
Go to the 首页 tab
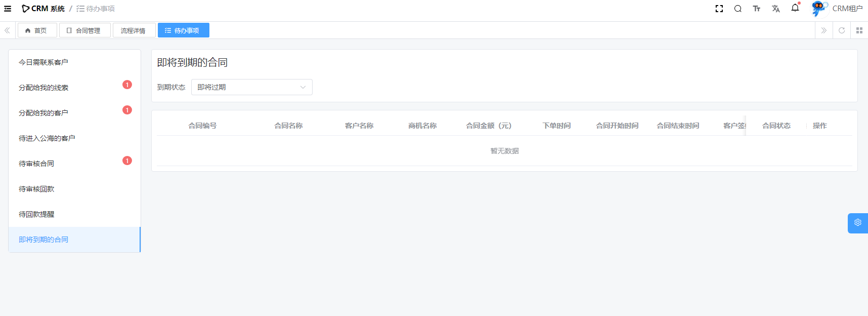click(36, 30)
